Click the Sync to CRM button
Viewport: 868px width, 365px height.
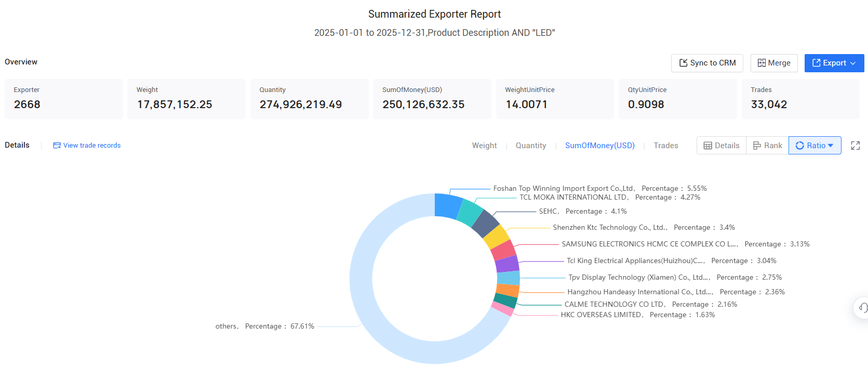click(707, 63)
